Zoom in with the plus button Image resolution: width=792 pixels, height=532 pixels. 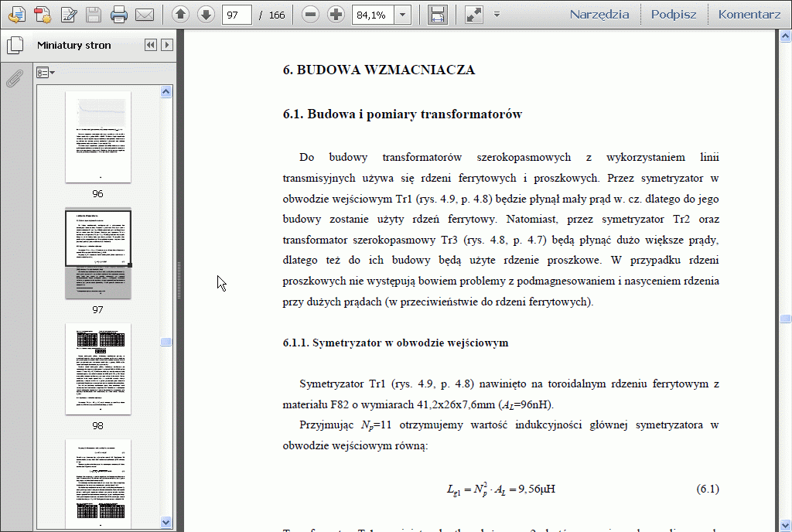[336, 14]
